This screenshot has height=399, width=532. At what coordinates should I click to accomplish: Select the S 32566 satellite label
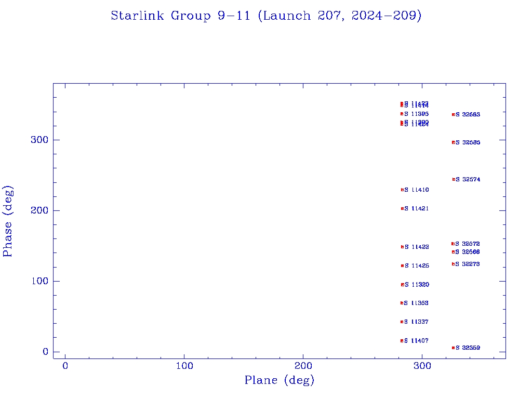coord(468,252)
